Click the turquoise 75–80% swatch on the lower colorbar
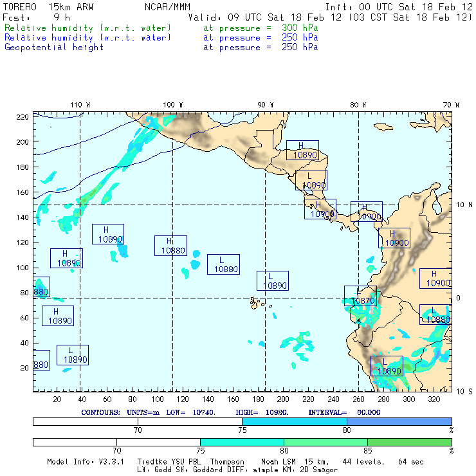476x476 pixels. click(x=242, y=442)
